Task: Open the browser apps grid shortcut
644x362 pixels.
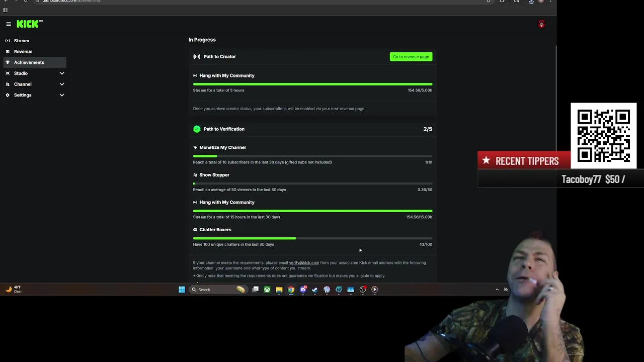Action: pyautogui.click(x=5, y=10)
